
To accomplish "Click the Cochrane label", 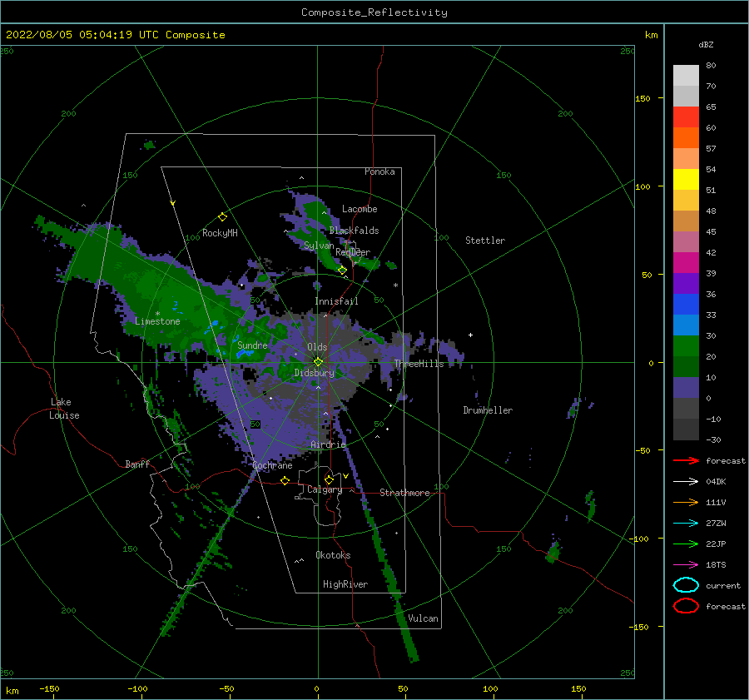I will [272, 465].
